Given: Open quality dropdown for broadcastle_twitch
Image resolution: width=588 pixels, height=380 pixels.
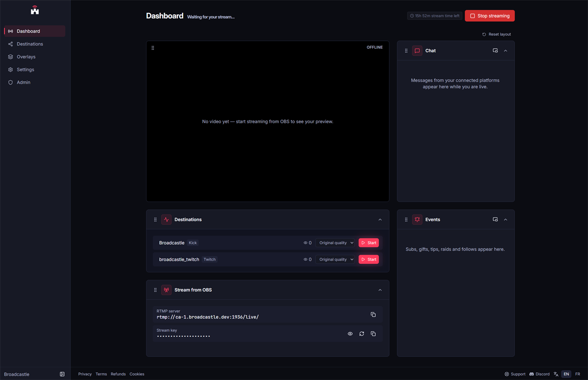Looking at the screenshot, I should click(x=335, y=259).
